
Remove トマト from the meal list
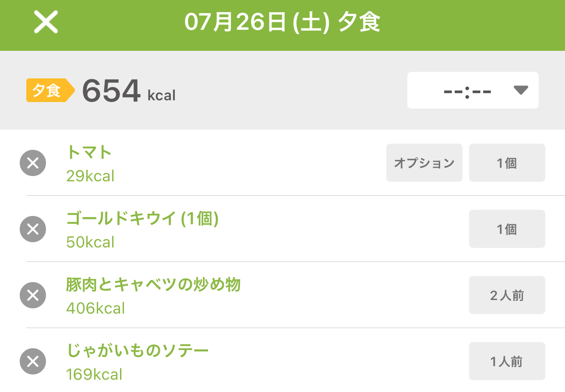33,163
